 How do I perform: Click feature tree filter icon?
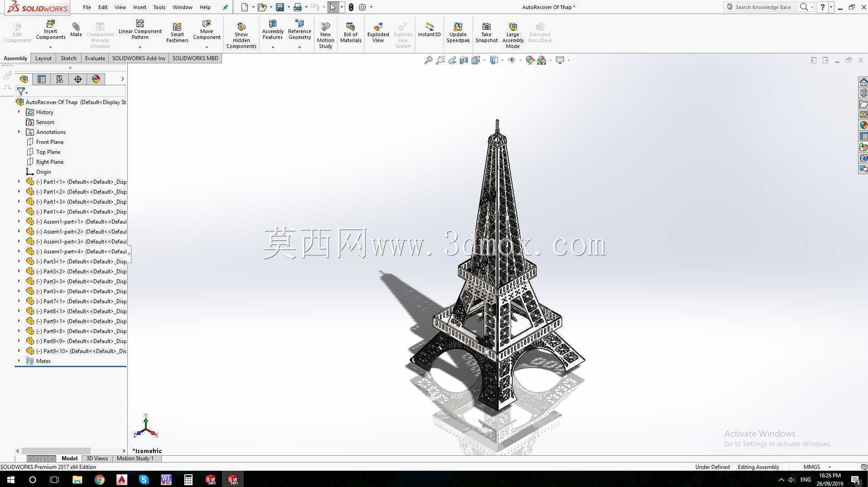21,92
